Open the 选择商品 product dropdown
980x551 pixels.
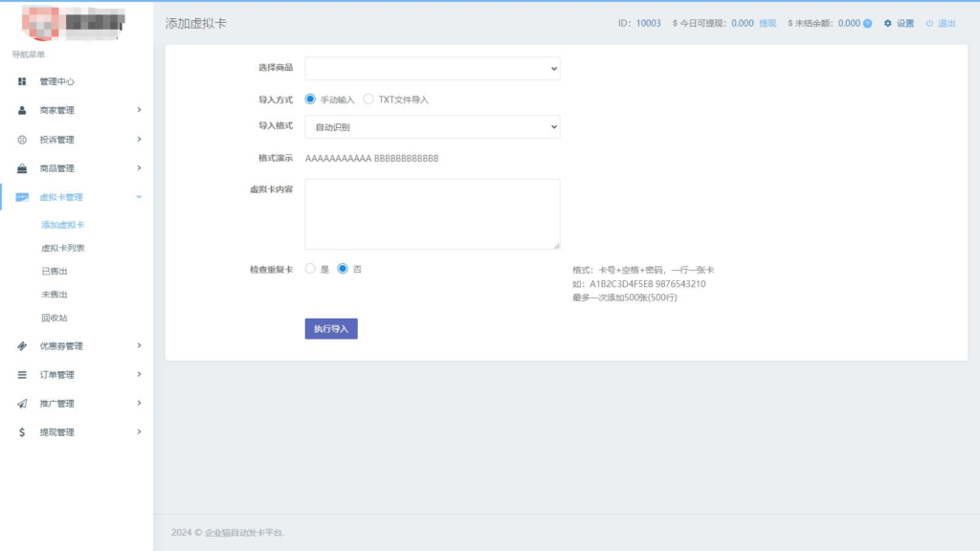pos(432,68)
